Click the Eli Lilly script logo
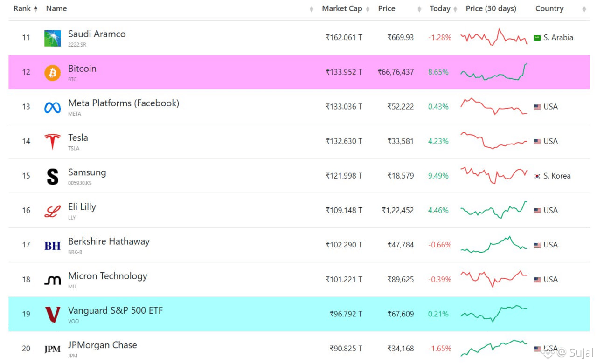The width and height of the screenshot is (597, 364). [52, 211]
